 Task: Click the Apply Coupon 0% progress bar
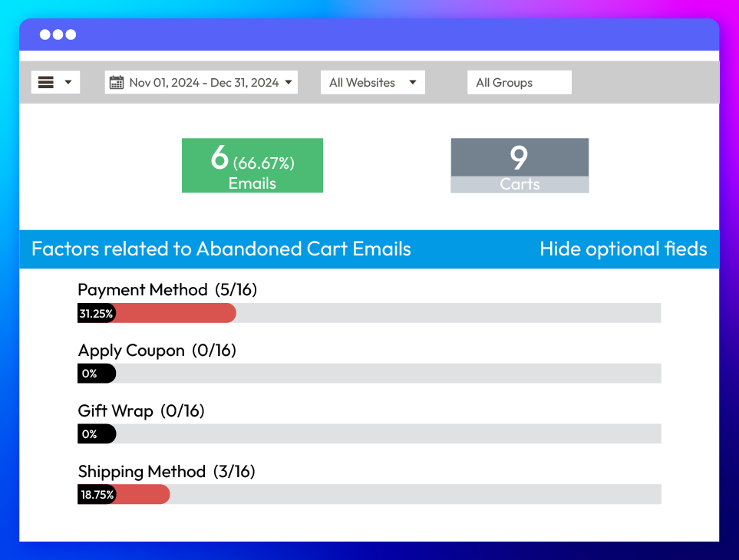pos(369,374)
